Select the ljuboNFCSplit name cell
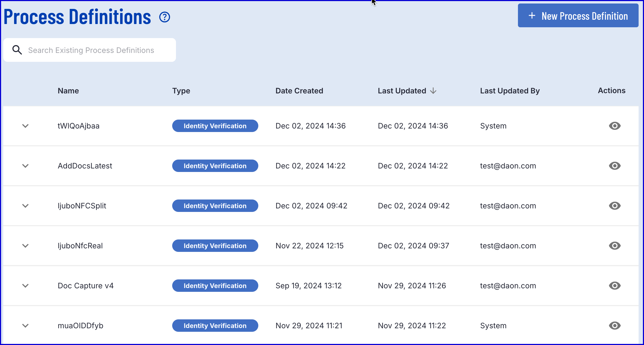Viewport: 644px width, 345px height. click(x=82, y=206)
